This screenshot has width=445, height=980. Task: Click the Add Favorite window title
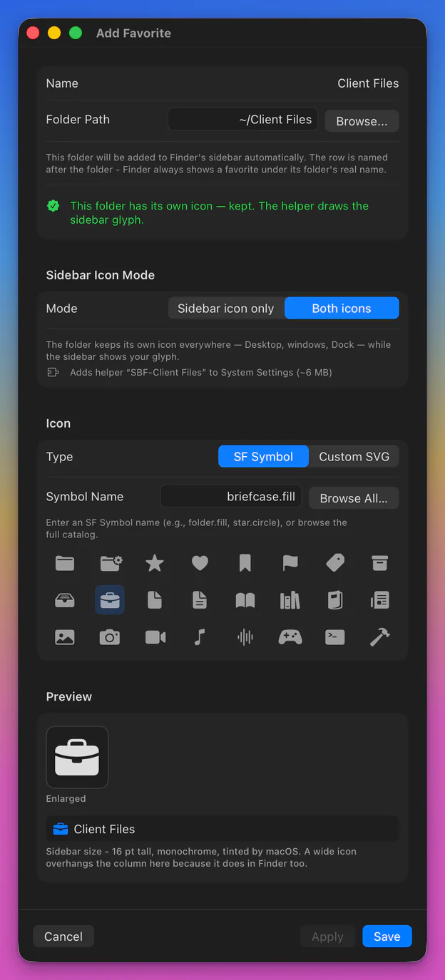[x=133, y=33]
